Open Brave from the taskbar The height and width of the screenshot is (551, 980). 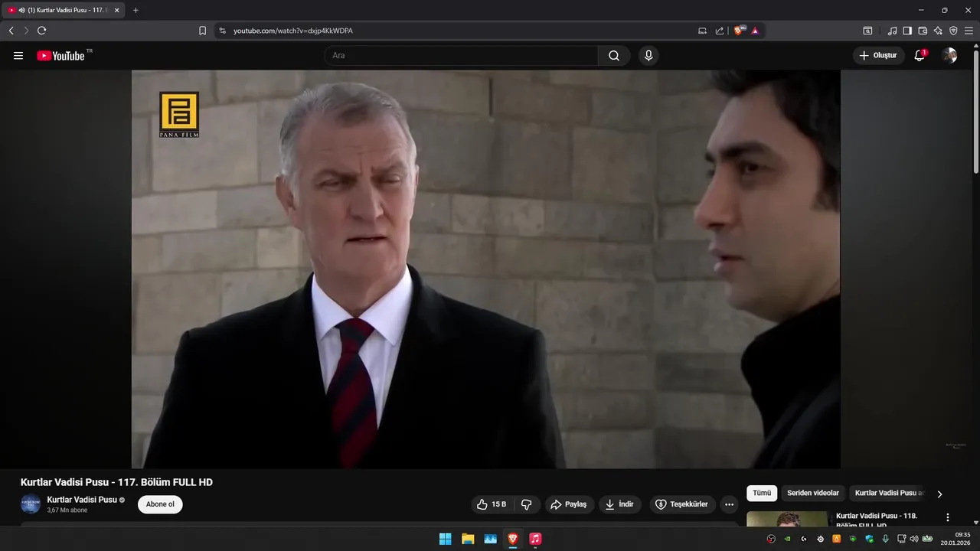(513, 539)
